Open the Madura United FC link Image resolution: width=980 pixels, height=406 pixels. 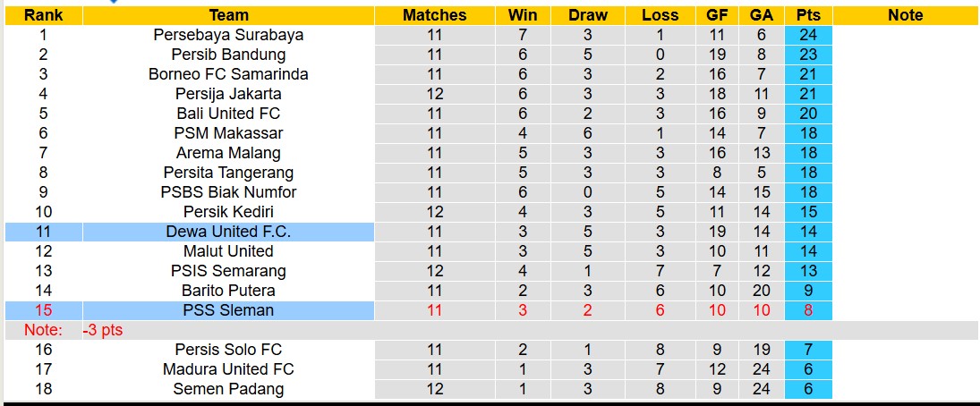tap(228, 369)
